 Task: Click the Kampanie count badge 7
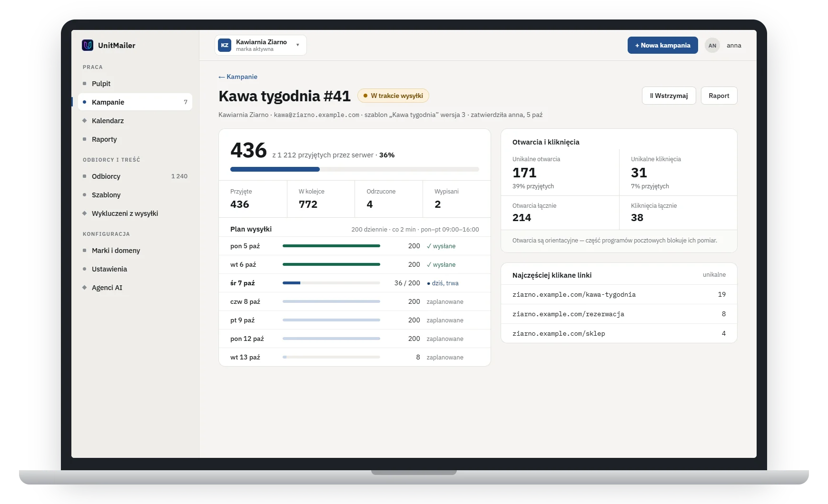click(186, 102)
